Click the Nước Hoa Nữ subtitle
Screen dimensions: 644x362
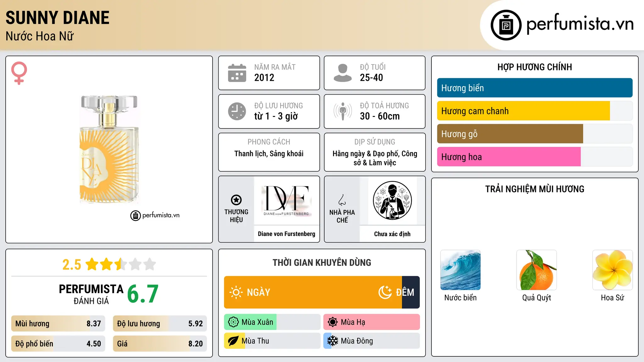click(40, 36)
